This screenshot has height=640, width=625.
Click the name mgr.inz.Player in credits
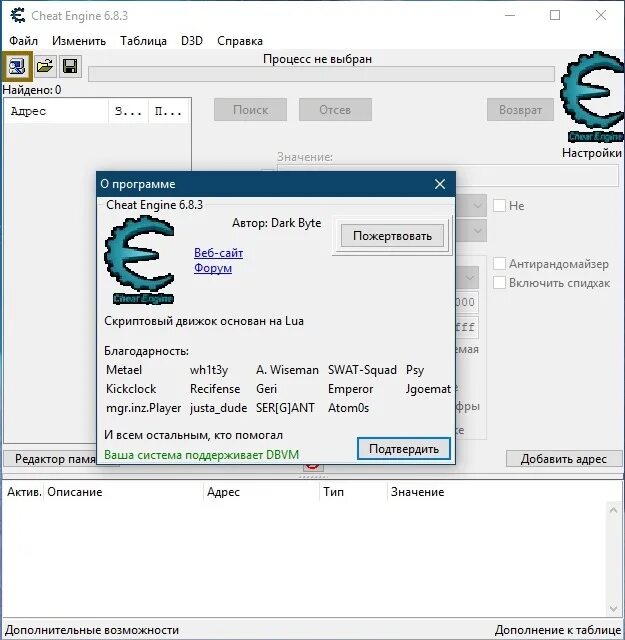point(143,408)
